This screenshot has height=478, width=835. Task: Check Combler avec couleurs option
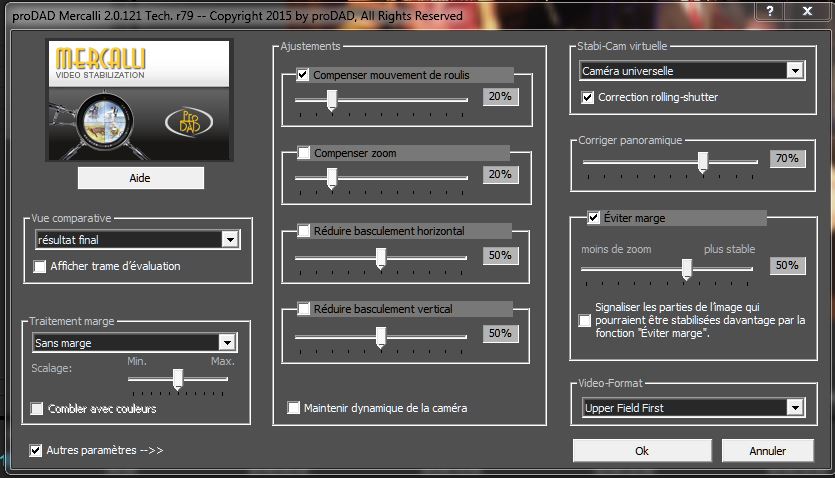(37, 408)
